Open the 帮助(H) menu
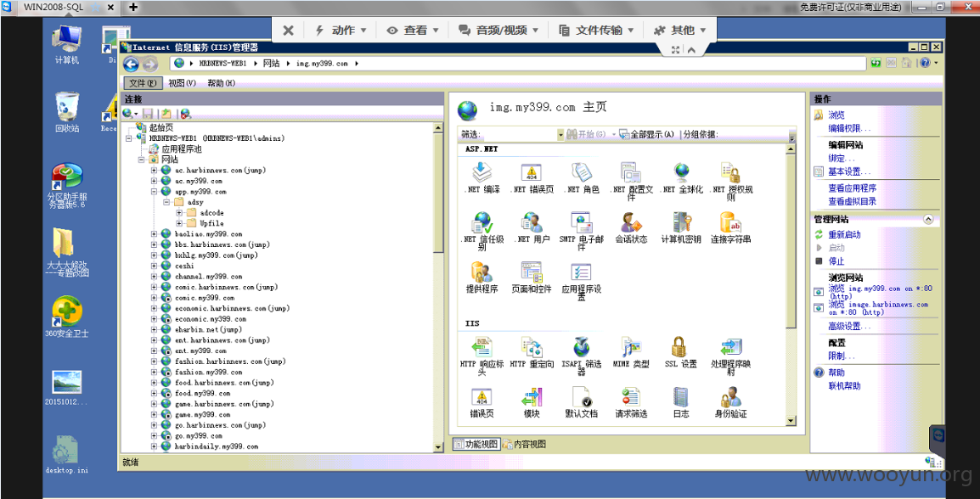The image size is (980, 499). click(x=222, y=83)
